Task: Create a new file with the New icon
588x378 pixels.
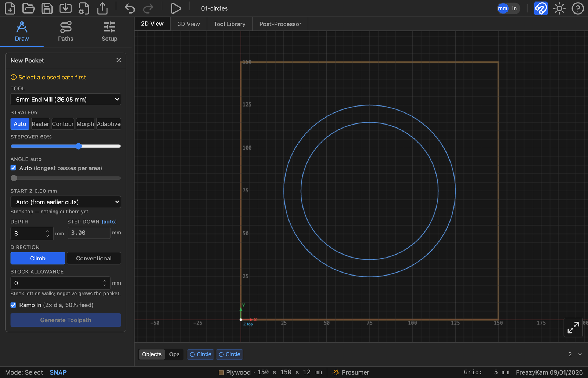Action: tap(10, 8)
